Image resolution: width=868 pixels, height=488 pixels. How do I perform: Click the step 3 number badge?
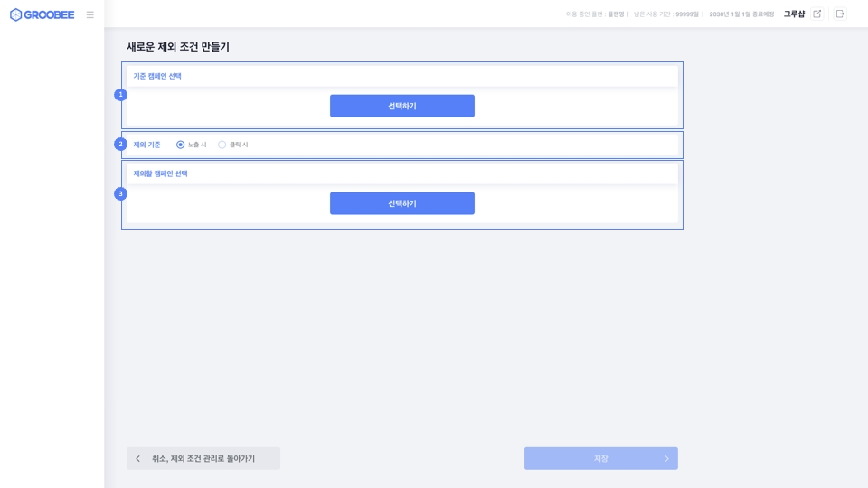[120, 193]
